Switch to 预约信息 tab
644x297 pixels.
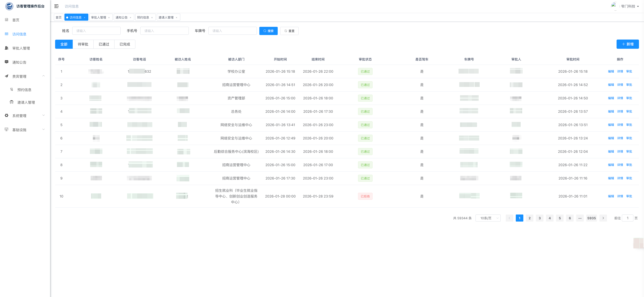coord(143,18)
